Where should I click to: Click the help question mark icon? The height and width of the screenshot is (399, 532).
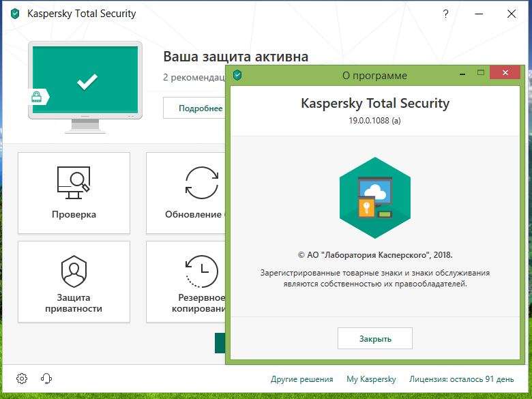point(445,14)
